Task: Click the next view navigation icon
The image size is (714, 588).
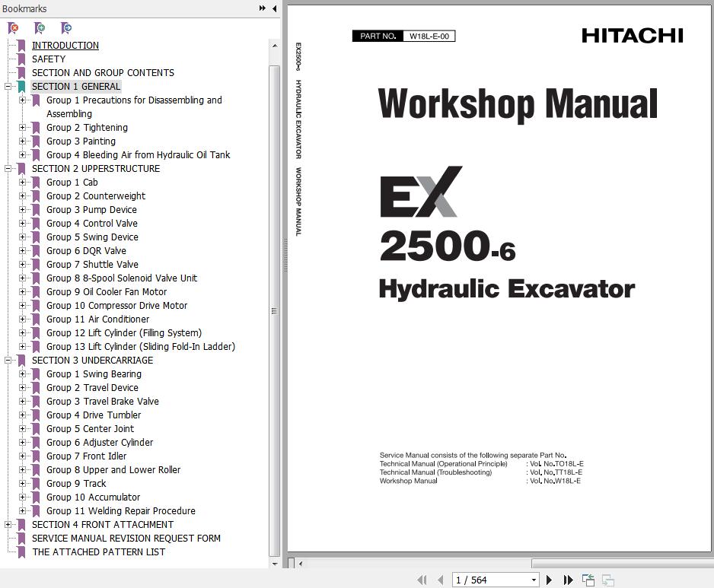Action: tap(608, 580)
